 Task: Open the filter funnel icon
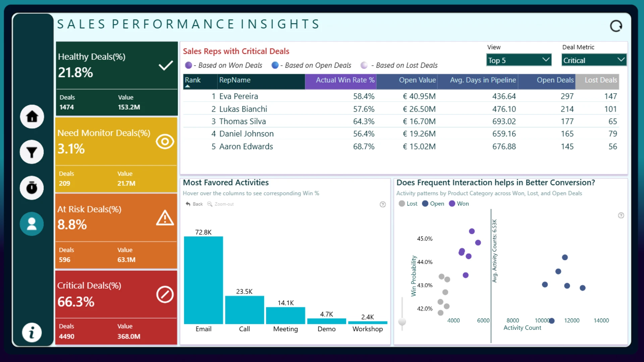(x=32, y=152)
